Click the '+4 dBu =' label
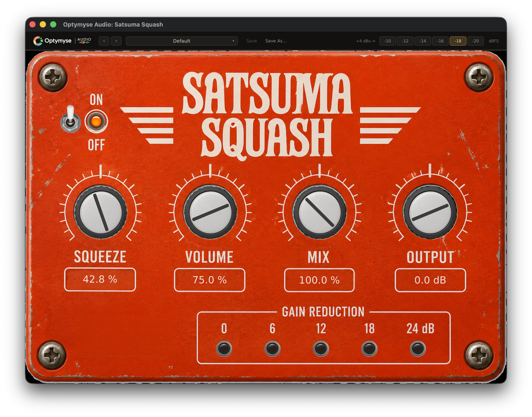The image size is (532, 417). [366, 41]
